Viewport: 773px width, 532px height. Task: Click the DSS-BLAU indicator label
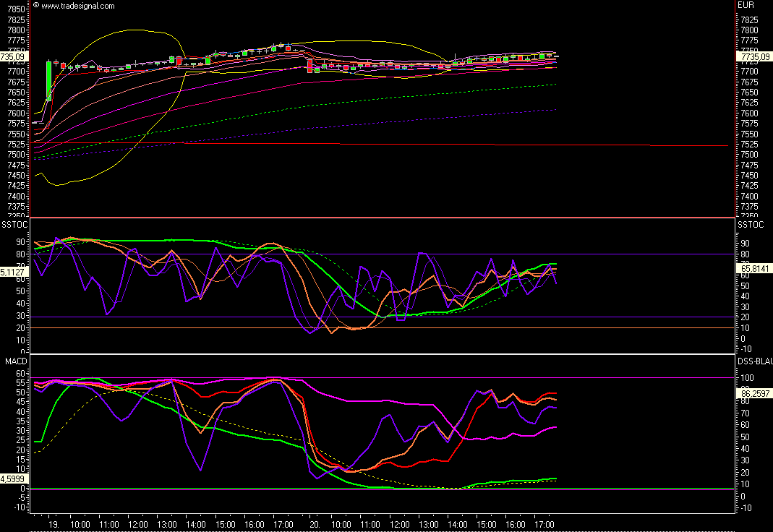click(x=754, y=360)
